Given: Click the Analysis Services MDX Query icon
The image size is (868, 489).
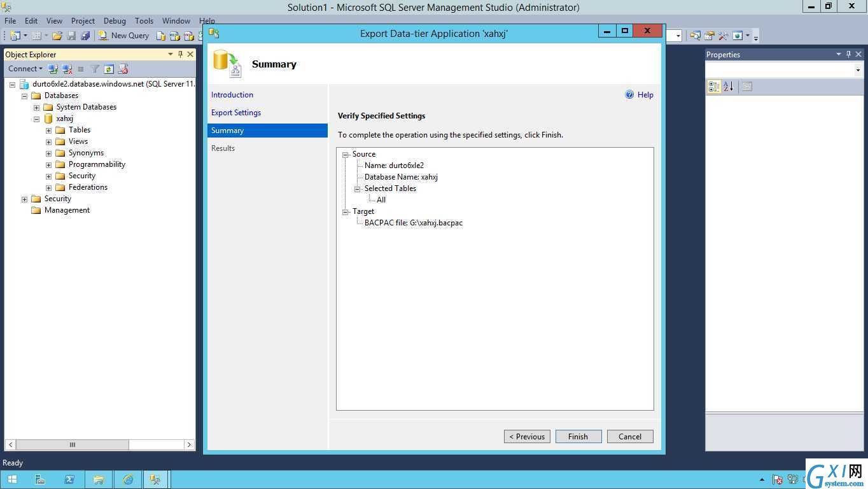Looking at the screenshot, I should (x=175, y=36).
